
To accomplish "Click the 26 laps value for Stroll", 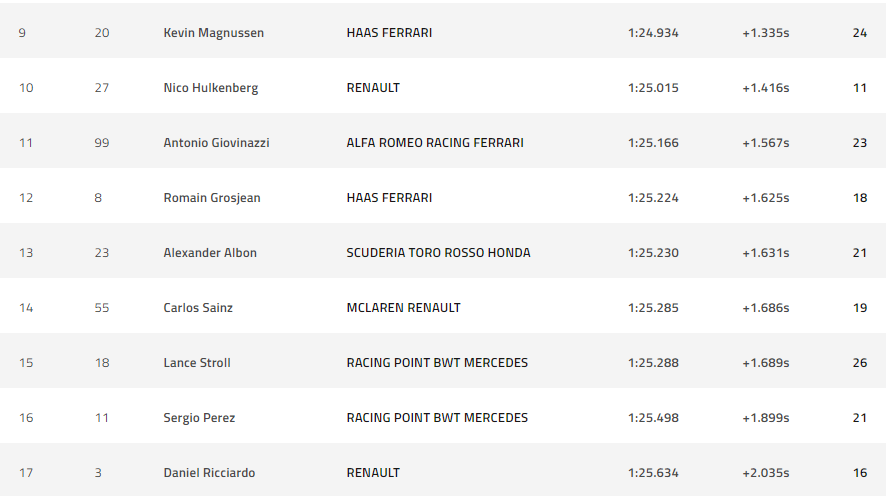I will (859, 363).
